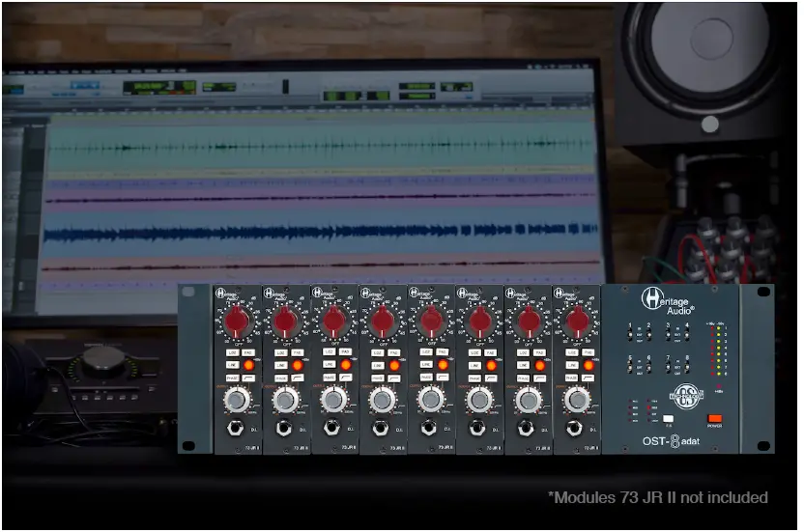Click the yellow LED for channel 1 meter
This screenshot has height=532, width=804.
tap(719, 328)
